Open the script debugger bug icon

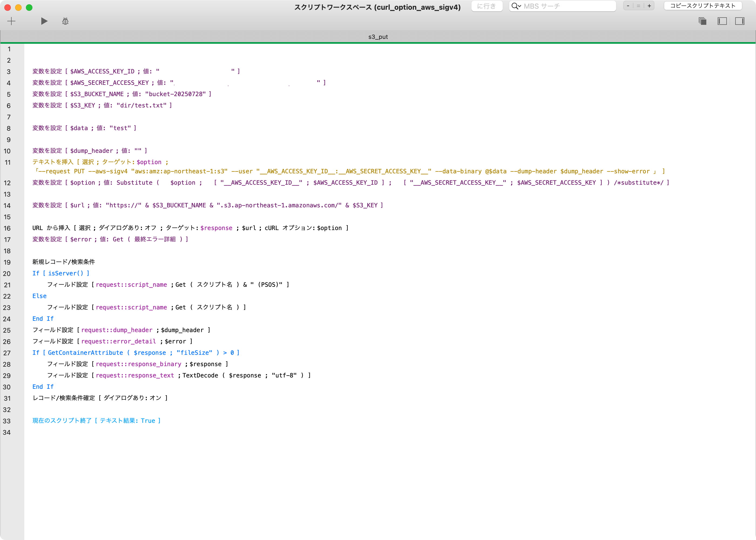coord(65,21)
